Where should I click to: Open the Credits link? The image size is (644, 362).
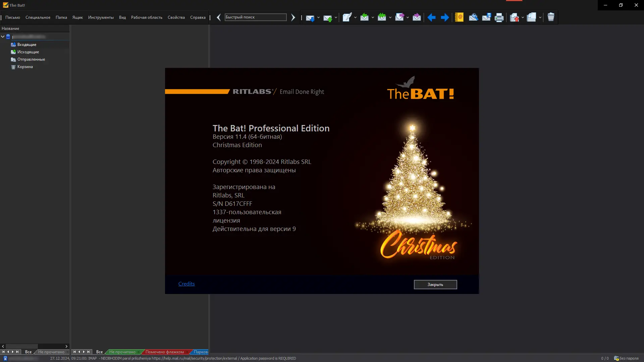(186, 284)
